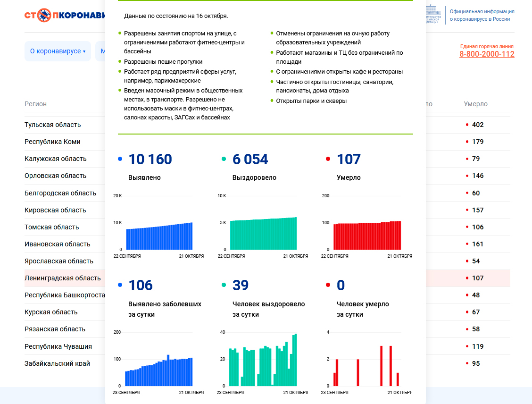
Task: Click the blue Выявлено cumulative bar chart
Action: click(x=159, y=236)
